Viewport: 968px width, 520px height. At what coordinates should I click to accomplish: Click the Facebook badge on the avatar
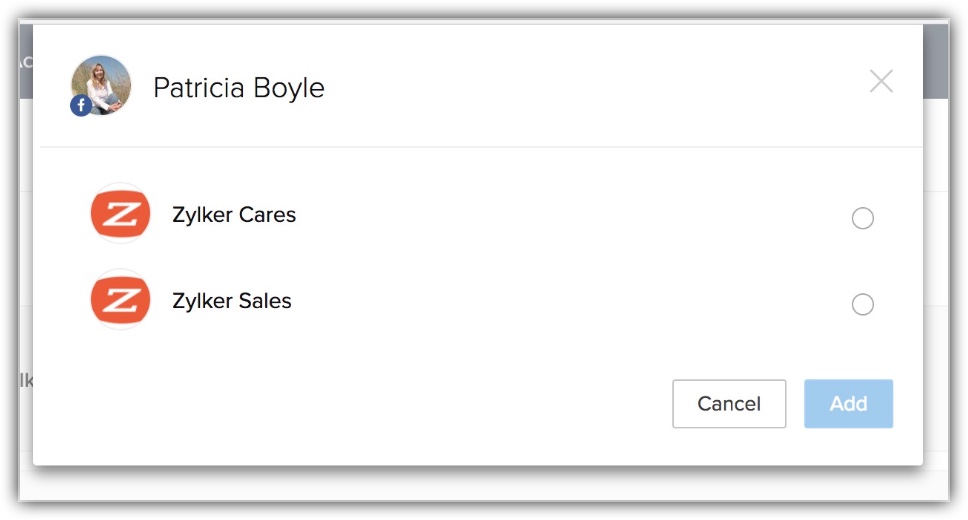81,105
